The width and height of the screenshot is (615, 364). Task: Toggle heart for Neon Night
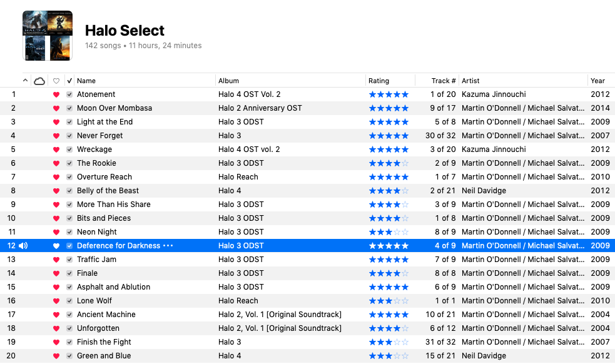tap(56, 232)
